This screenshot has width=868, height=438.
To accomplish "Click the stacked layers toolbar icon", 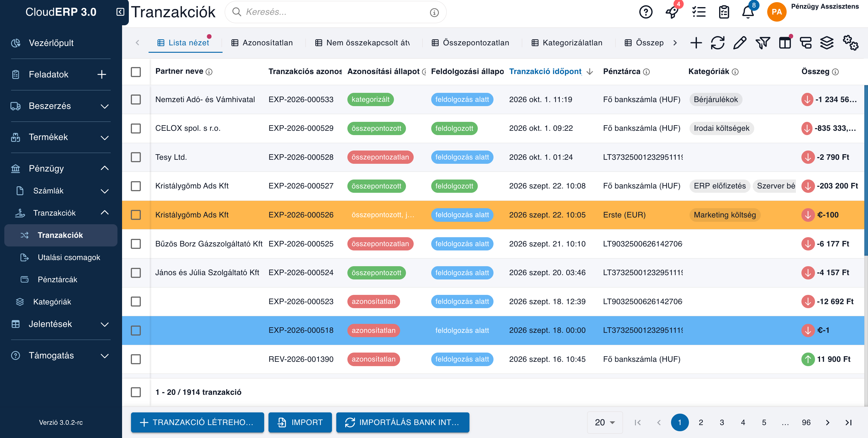I will click(827, 43).
